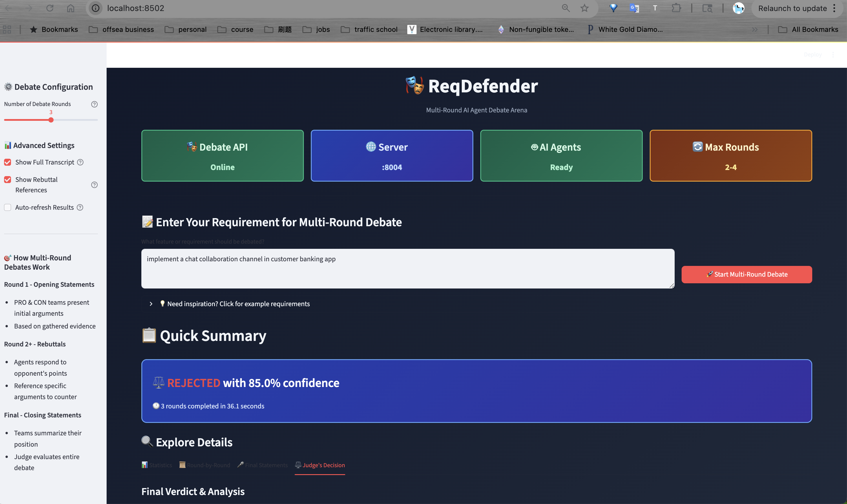Click help icon beside Auto-refresh Results
This screenshot has width=847, height=504.
click(x=80, y=207)
